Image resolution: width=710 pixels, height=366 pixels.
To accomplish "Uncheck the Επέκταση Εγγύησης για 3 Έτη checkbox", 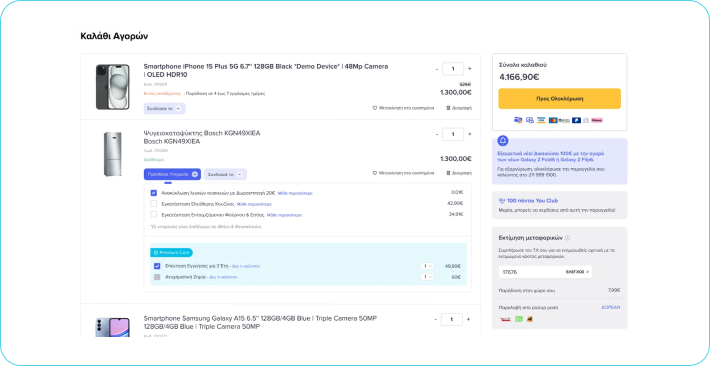I will pos(157,266).
